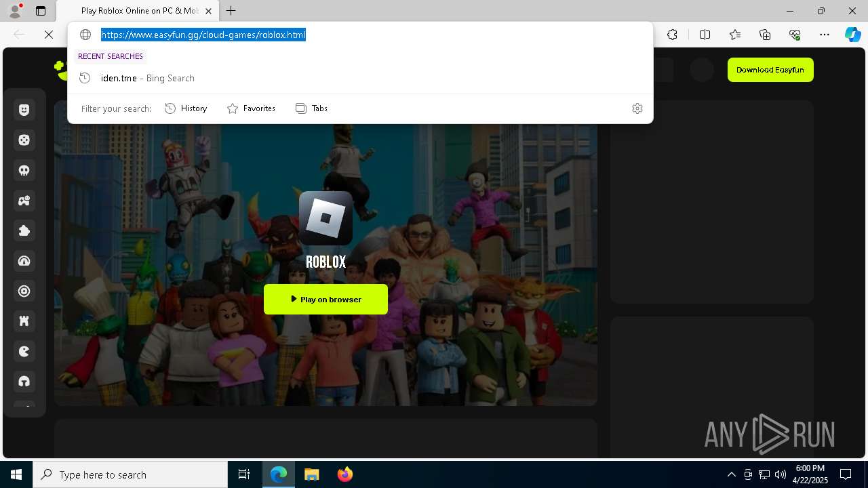868x488 pixels.
Task: Filter search suggestions by Favorites
Action: (x=251, y=108)
